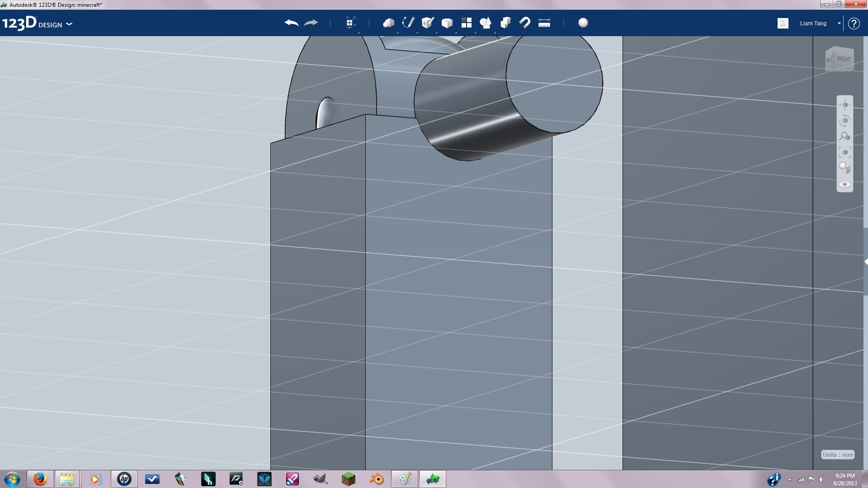Click the volume icon in system tray

click(x=822, y=479)
